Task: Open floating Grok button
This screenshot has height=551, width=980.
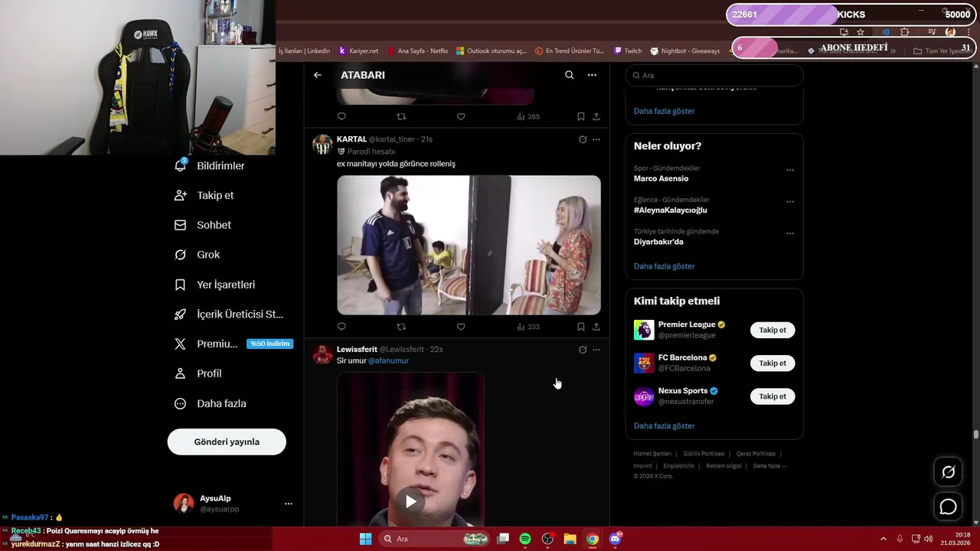Action: [949, 472]
